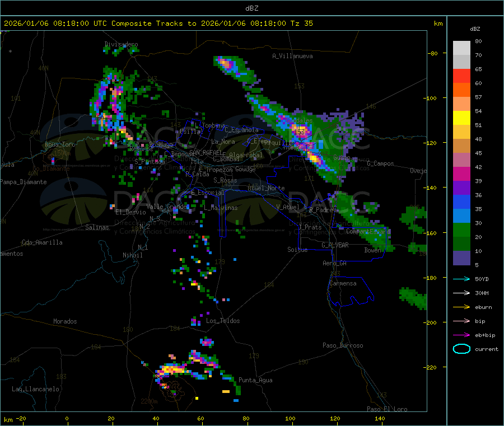Click the -80 tick on vertical axis
This screenshot has height=426, width=504.
432,53
